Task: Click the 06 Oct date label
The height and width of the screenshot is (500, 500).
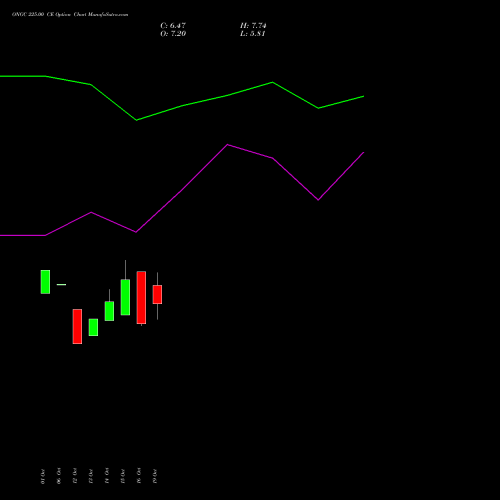Action: click(59, 476)
